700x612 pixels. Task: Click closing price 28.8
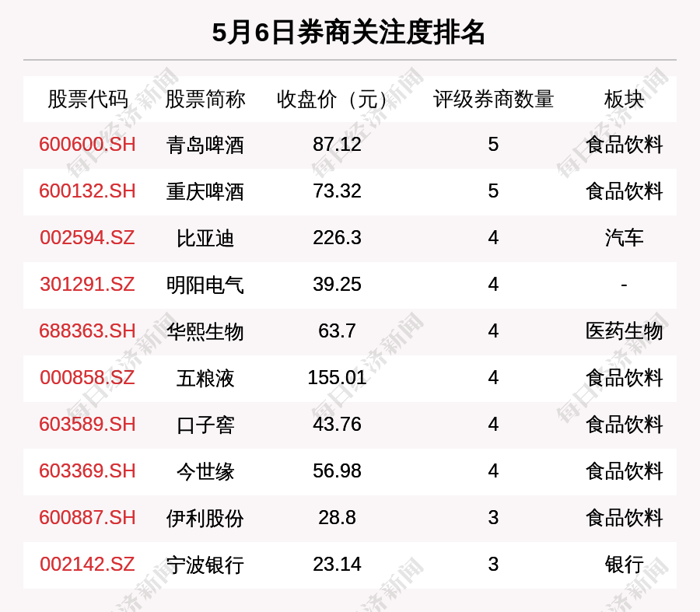(x=337, y=518)
